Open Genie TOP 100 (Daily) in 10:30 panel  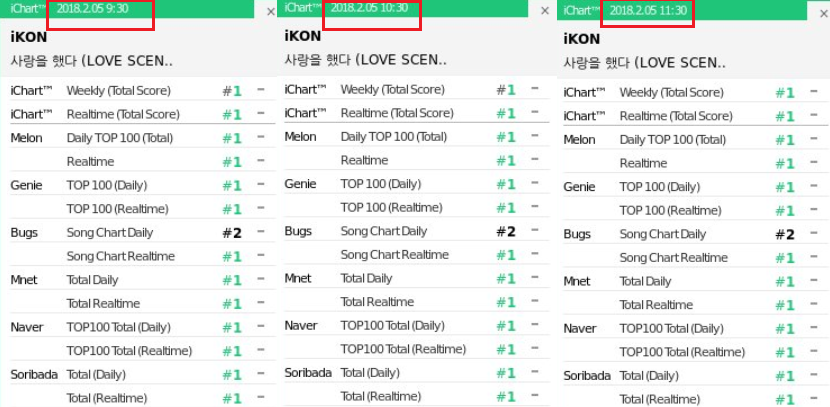(381, 184)
